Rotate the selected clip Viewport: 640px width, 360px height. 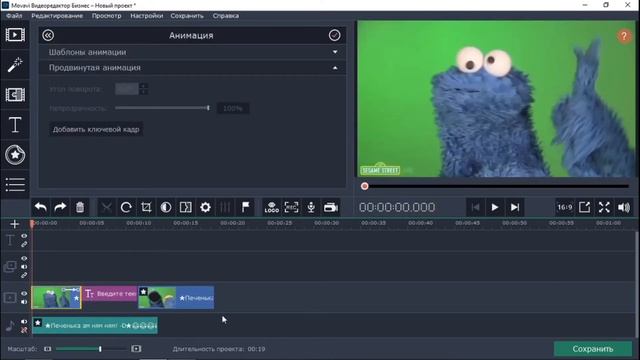[126, 207]
